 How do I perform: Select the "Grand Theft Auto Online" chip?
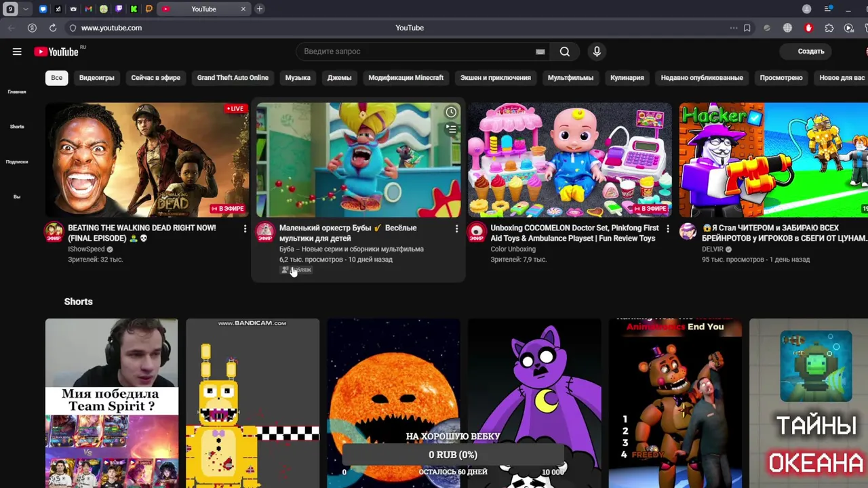233,77
